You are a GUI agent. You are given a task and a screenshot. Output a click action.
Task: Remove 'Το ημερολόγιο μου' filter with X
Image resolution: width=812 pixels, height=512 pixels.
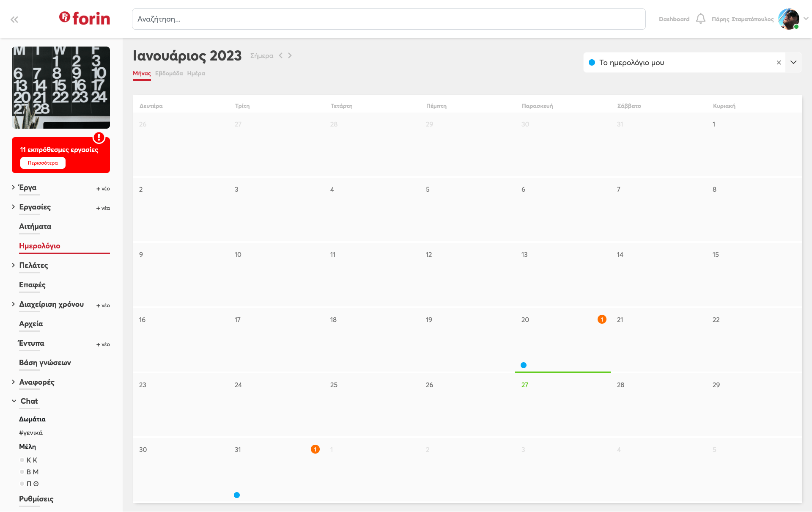(x=779, y=63)
